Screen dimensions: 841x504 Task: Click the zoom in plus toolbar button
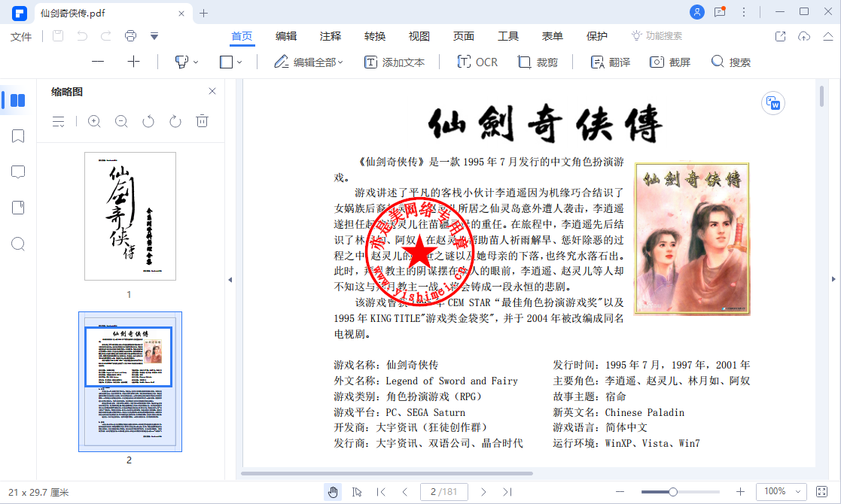point(133,62)
